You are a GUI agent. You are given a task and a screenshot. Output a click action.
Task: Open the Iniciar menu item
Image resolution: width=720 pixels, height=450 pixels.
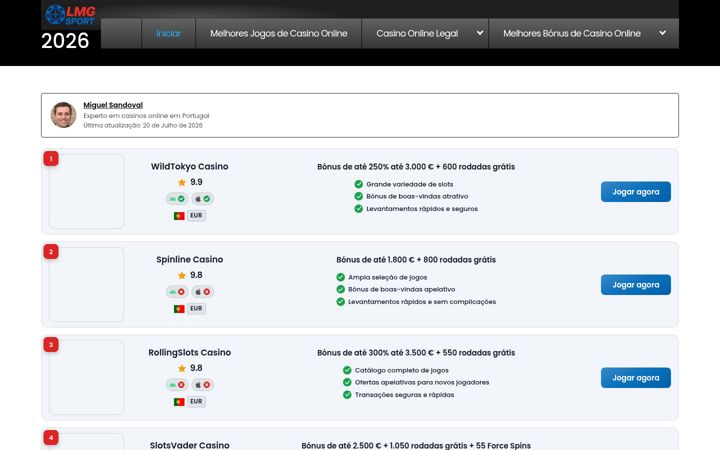[169, 34]
